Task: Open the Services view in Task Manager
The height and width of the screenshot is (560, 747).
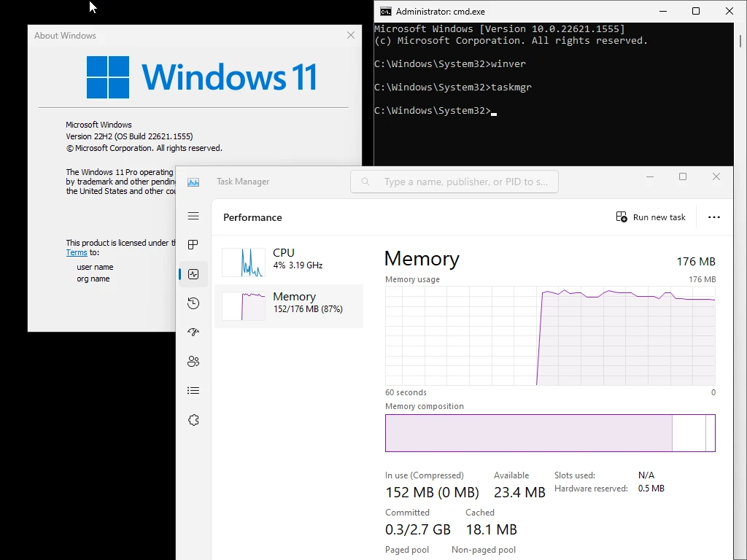Action: [193, 419]
